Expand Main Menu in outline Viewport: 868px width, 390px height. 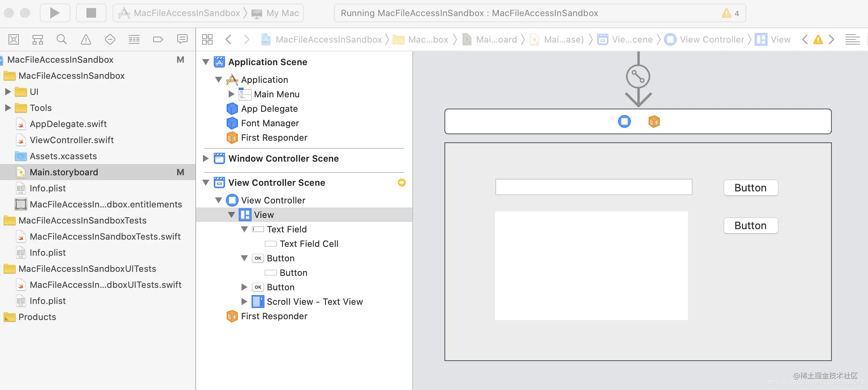pyautogui.click(x=231, y=94)
